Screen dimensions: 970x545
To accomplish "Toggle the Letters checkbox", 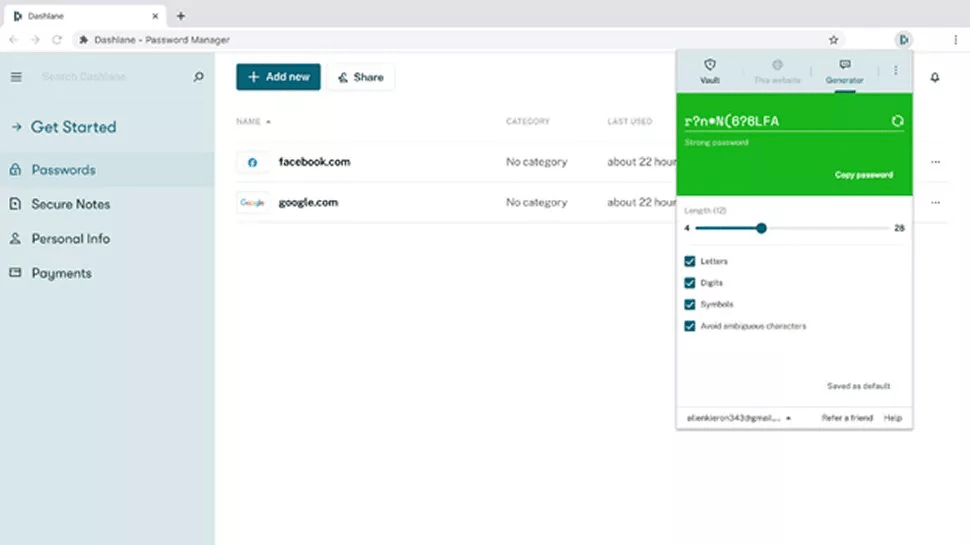I will point(690,261).
